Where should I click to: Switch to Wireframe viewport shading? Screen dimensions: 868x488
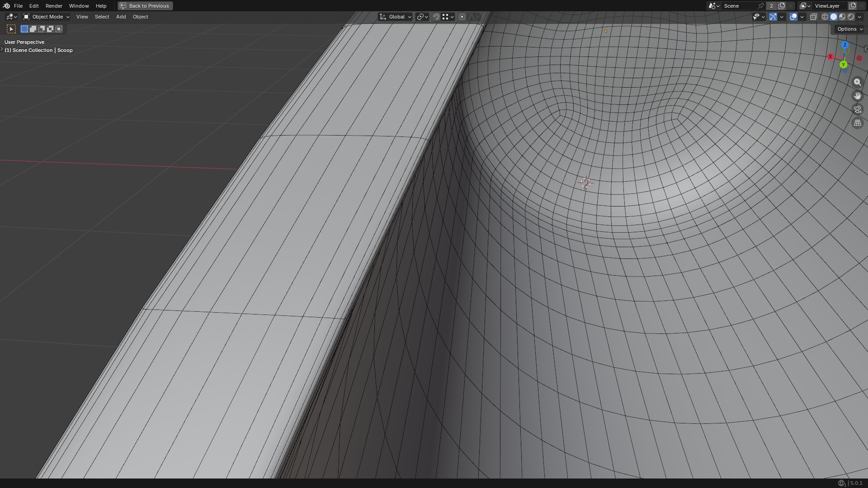[825, 17]
